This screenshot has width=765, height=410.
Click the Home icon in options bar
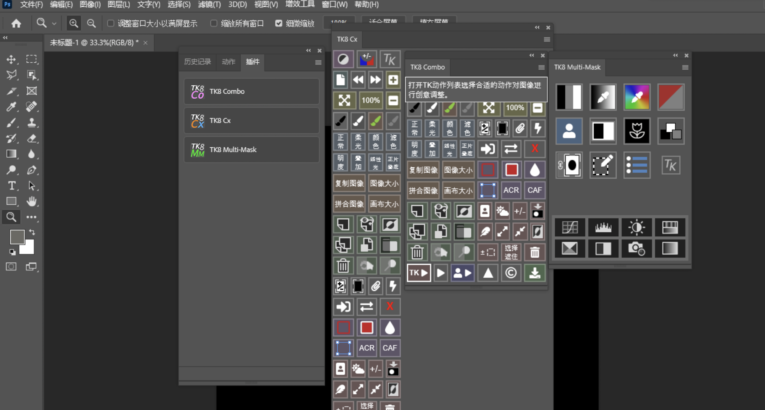[16, 23]
